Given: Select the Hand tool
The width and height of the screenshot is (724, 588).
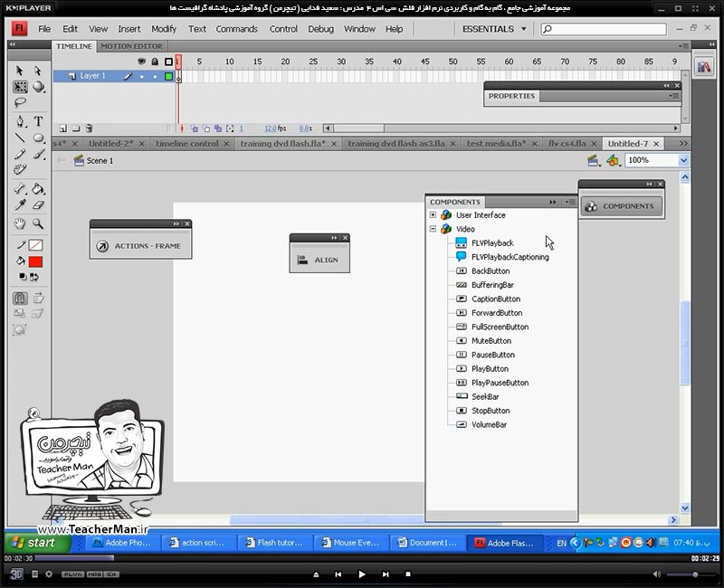Looking at the screenshot, I should [20, 223].
